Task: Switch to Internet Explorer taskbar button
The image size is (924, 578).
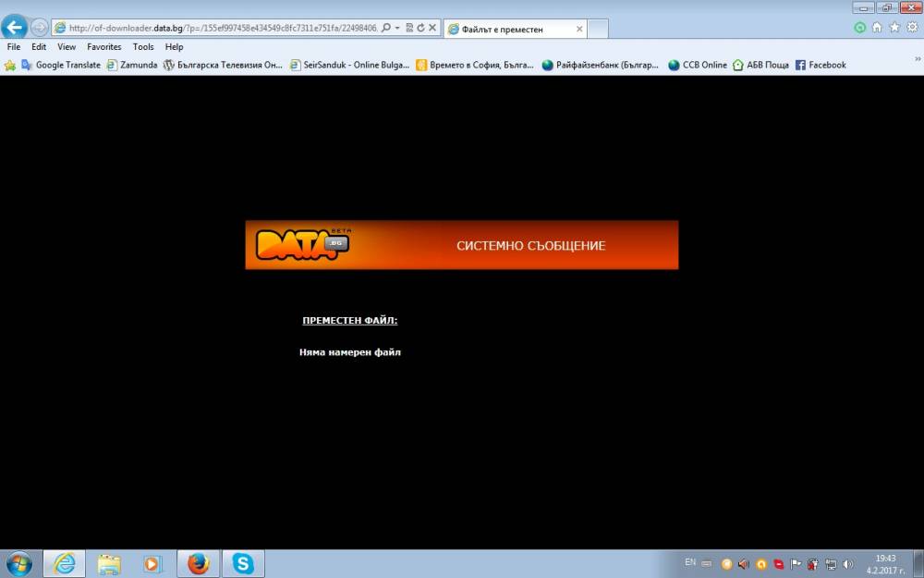Action: click(65, 564)
